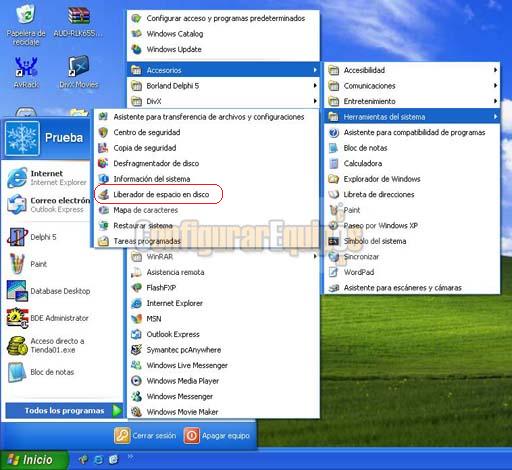Image resolution: width=512 pixels, height=470 pixels.
Task: Expand the DivX program group
Action: (x=223, y=101)
